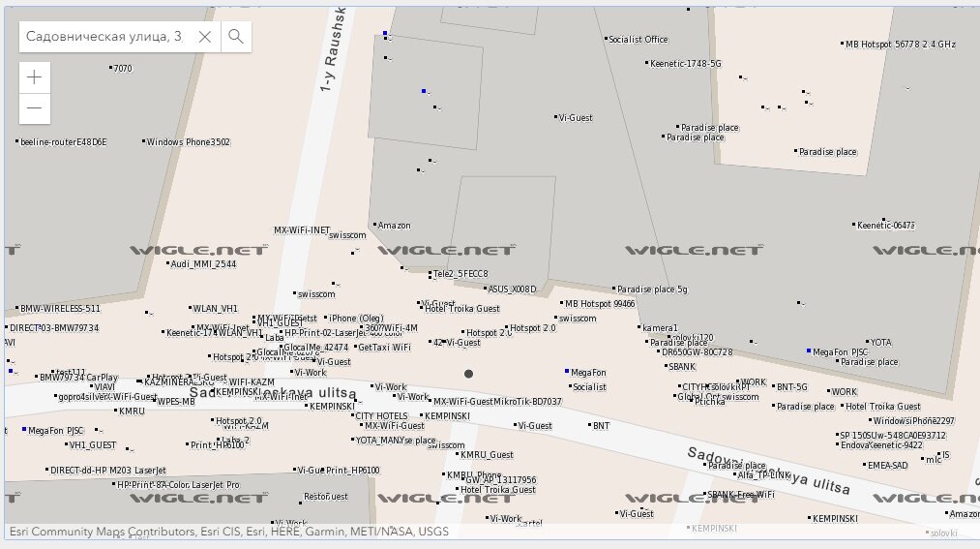
Task: Click the magnifier search icon
Action: coord(236,37)
